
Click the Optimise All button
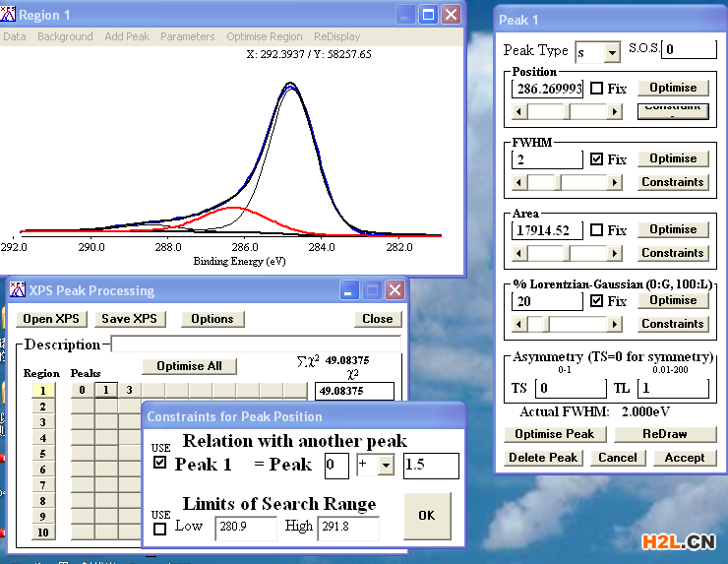(x=190, y=366)
